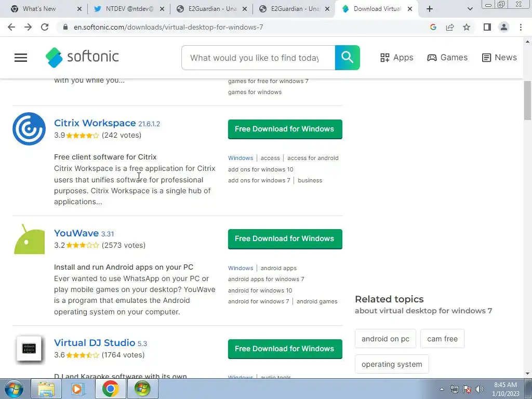This screenshot has height=399, width=532.
Task: Click the green search magnifier button
Action: click(348, 58)
